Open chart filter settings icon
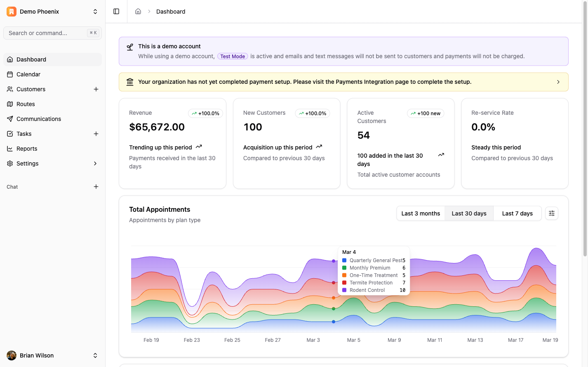The image size is (588, 367). [551, 213]
